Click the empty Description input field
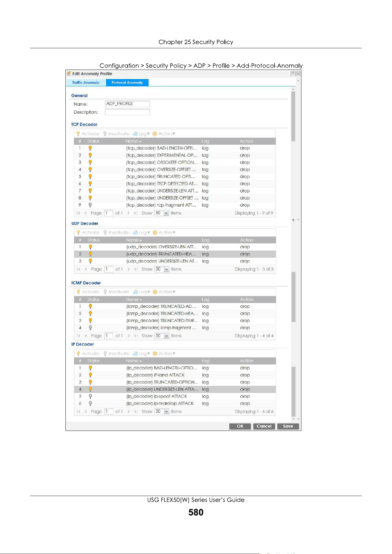 127,112
